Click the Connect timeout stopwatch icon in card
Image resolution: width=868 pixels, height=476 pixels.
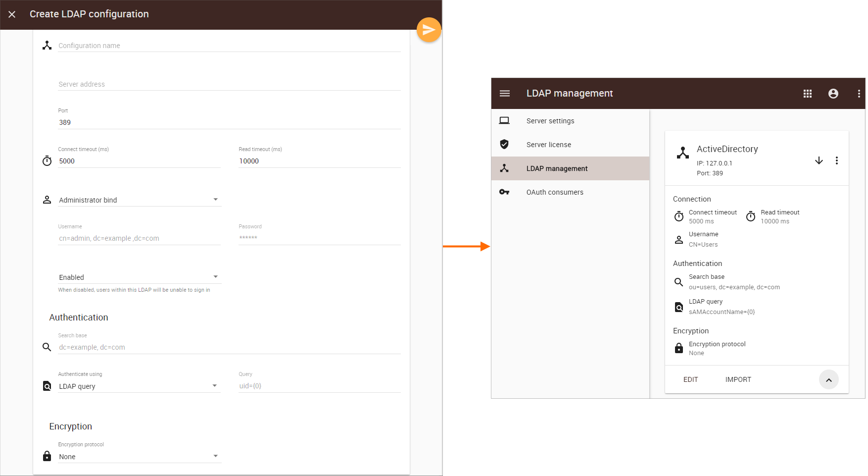click(x=679, y=216)
